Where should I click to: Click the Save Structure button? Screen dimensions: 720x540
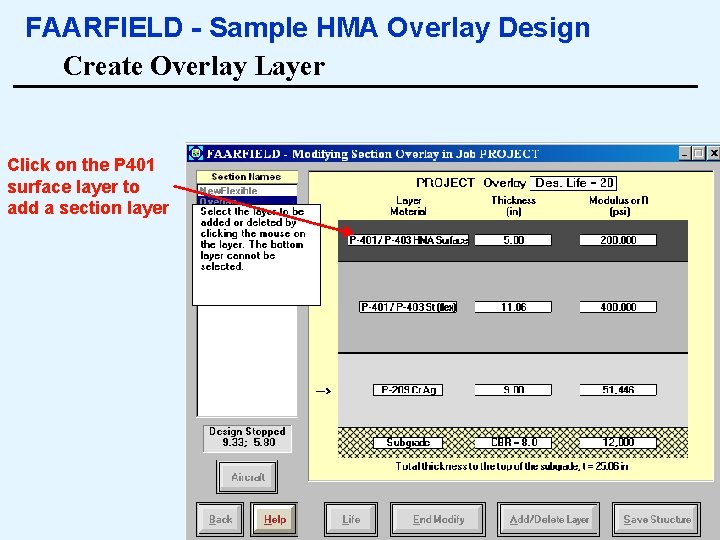[657, 519]
